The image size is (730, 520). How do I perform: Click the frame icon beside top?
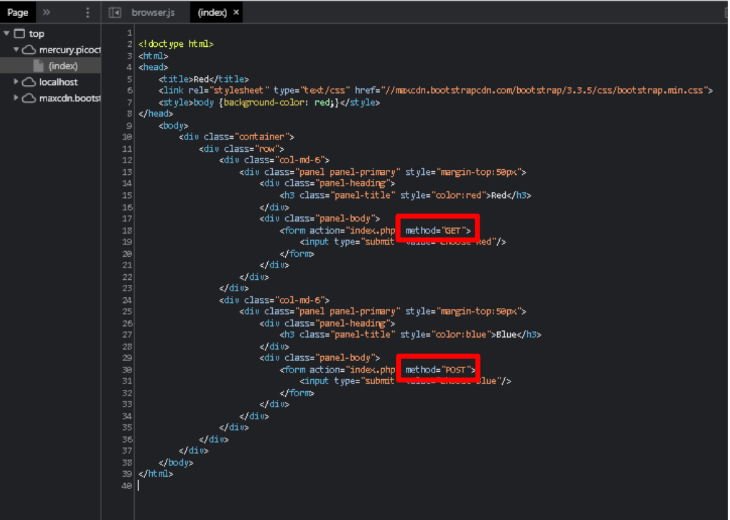21,34
